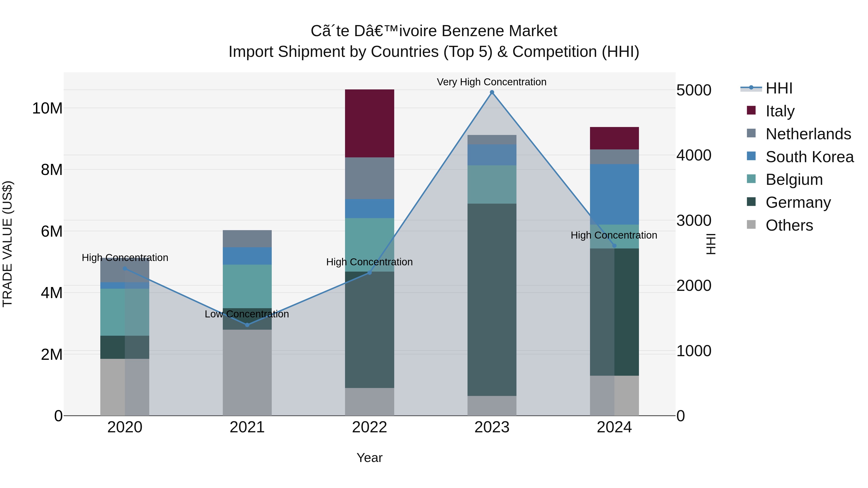Image resolution: width=868 pixels, height=488 pixels.
Task: Click the 'Year' axis title
Action: coord(370,458)
